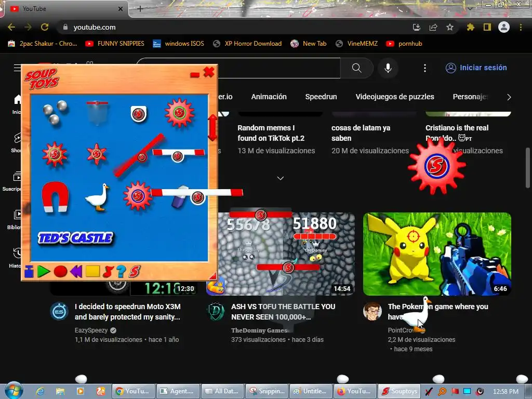Open the Windows Start menu
Viewport: 532px width, 399px height.
click(x=14, y=391)
